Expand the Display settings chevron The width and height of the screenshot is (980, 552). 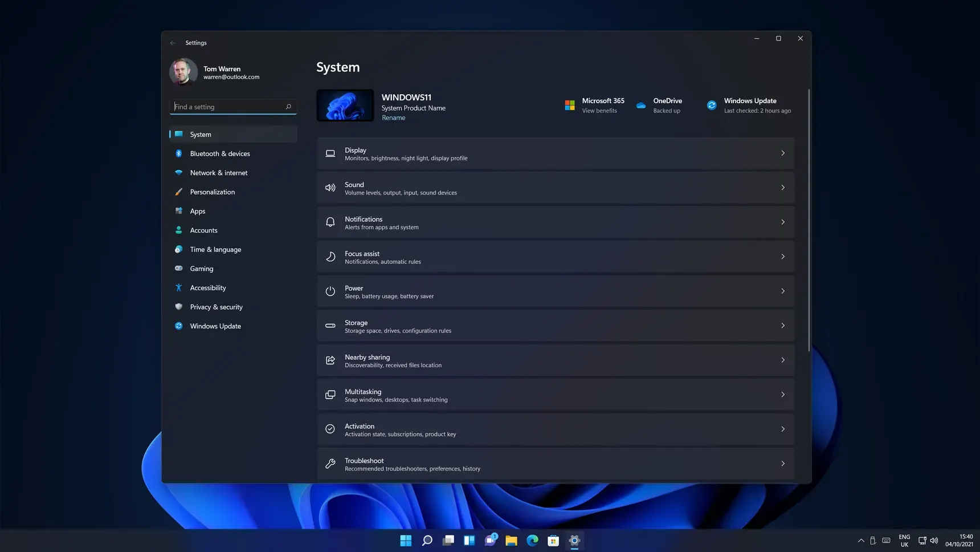pos(782,153)
